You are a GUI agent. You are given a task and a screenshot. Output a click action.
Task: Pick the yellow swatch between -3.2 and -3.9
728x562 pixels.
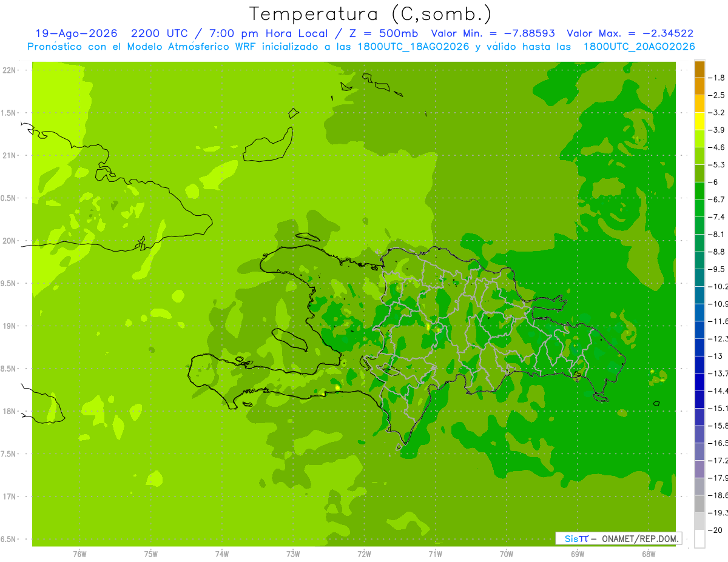pyautogui.click(x=699, y=121)
